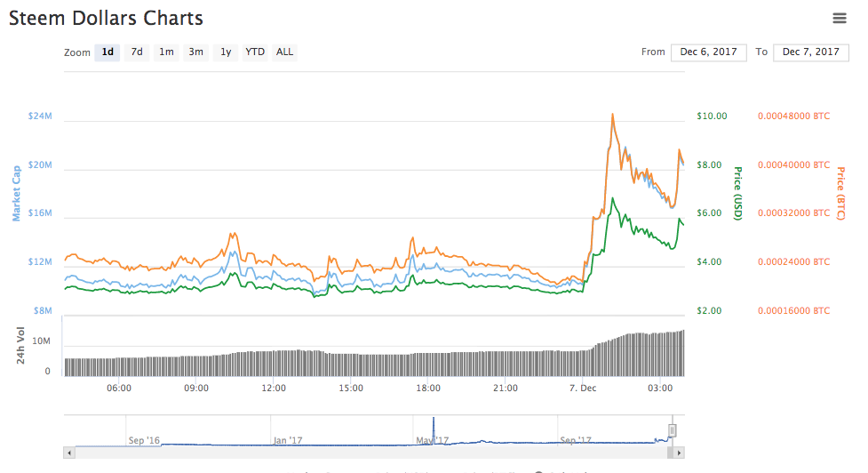Click the $10.00 USD price label

coord(712,116)
